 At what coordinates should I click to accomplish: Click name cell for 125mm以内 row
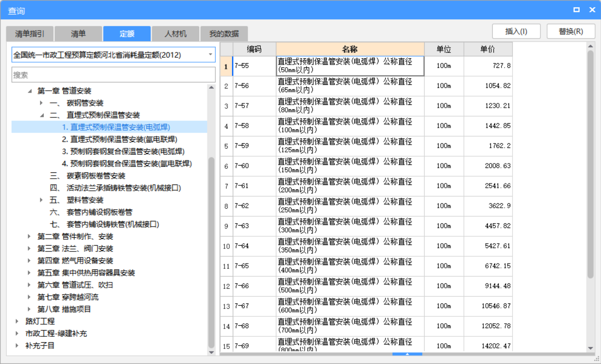[x=350, y=146]
